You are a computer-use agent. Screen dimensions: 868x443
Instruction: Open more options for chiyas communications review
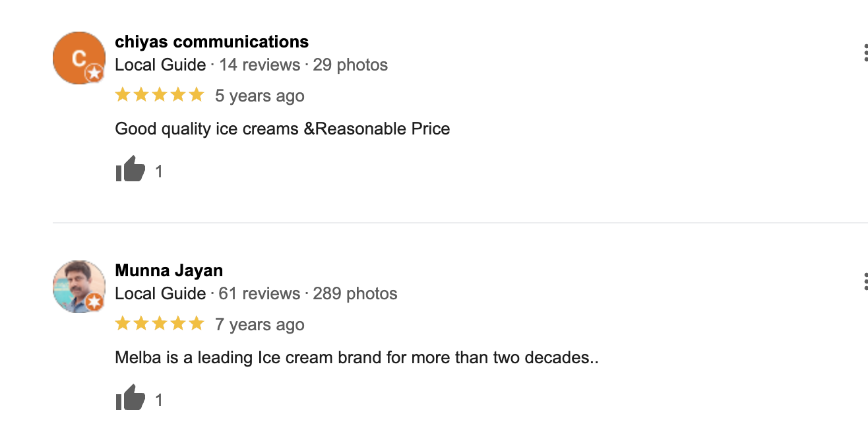tap(865, 53)
